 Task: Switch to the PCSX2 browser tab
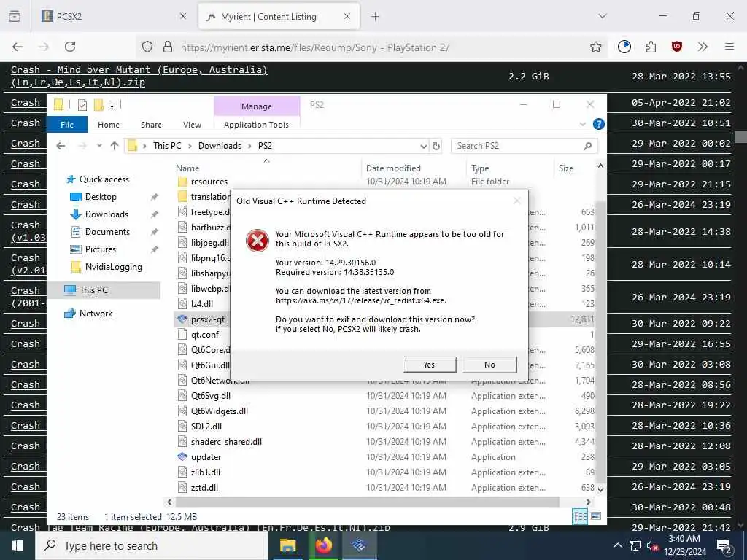(115, 16)
